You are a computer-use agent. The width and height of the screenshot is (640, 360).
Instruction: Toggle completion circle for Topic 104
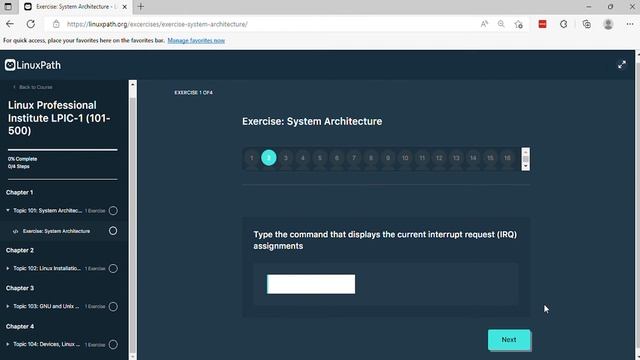point(113,344)
